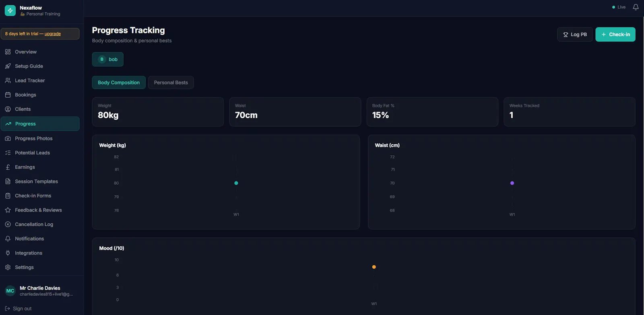Click the Progress Tracking heading

(x=128, y=30)
